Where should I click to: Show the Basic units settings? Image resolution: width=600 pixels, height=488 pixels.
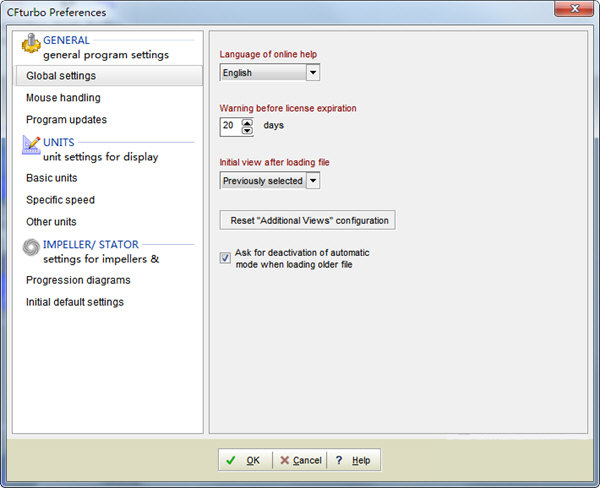[52, 178]
